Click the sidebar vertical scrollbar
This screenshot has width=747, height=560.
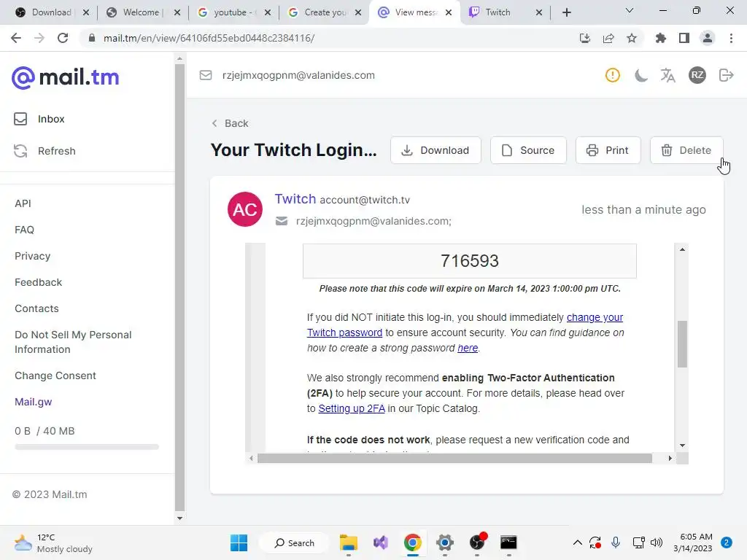(x=179, y=287)
